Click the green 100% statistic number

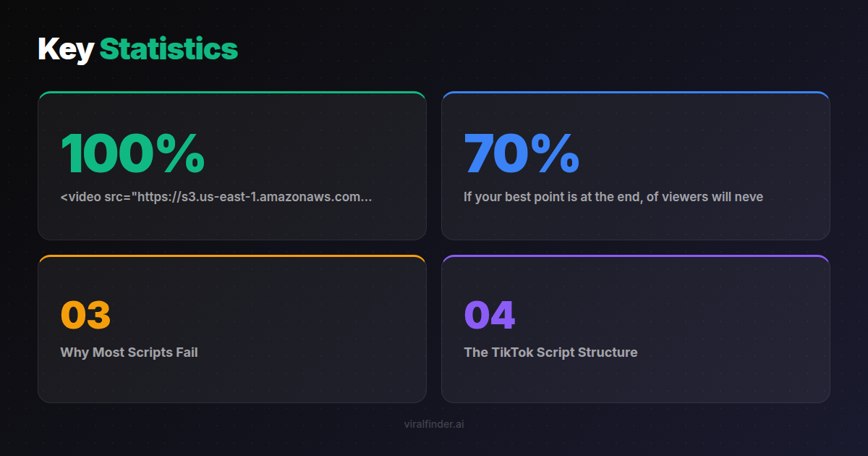(132, 153)
